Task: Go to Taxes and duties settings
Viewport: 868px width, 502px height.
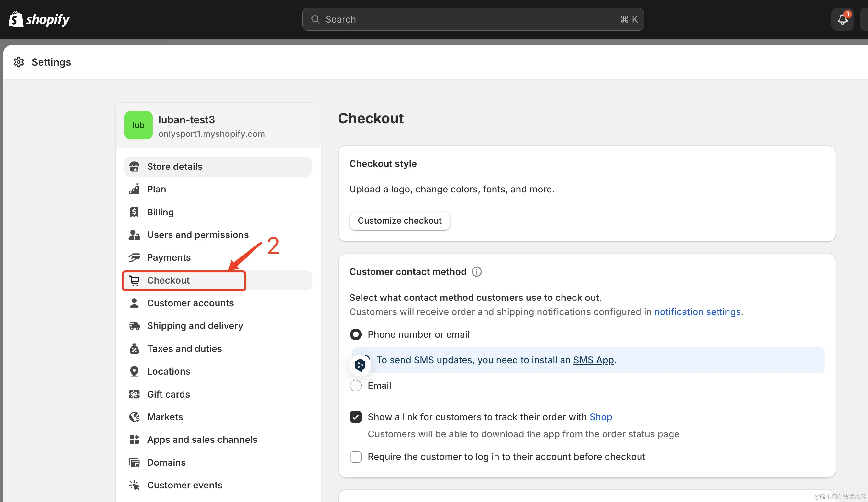Action: click(x=184, y=348)
